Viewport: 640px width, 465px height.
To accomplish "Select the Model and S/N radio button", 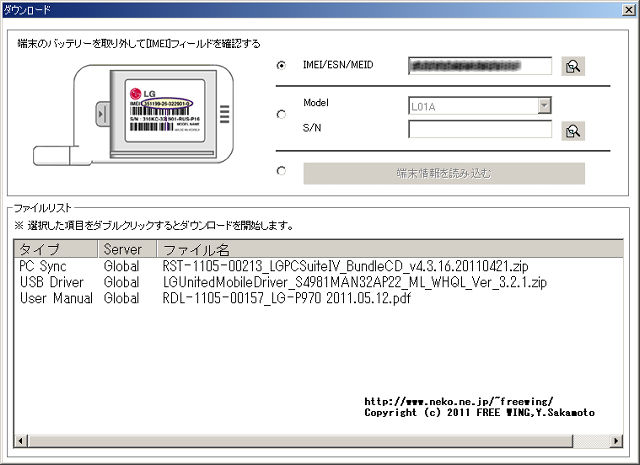I will tap(281, 114).
